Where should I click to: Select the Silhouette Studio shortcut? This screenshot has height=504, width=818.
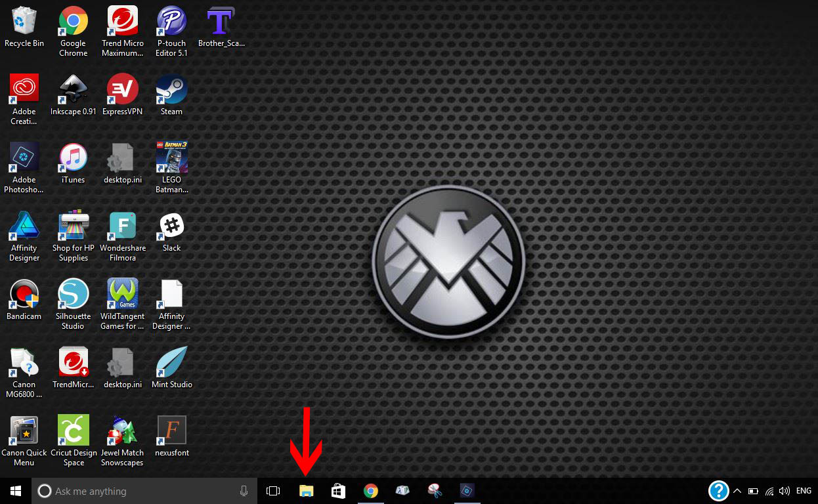(73, 304)
